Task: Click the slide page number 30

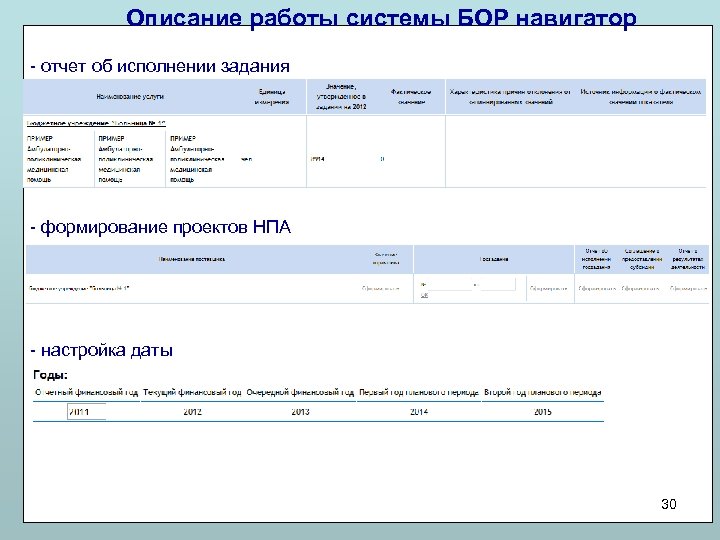Action: pos(669,504)
